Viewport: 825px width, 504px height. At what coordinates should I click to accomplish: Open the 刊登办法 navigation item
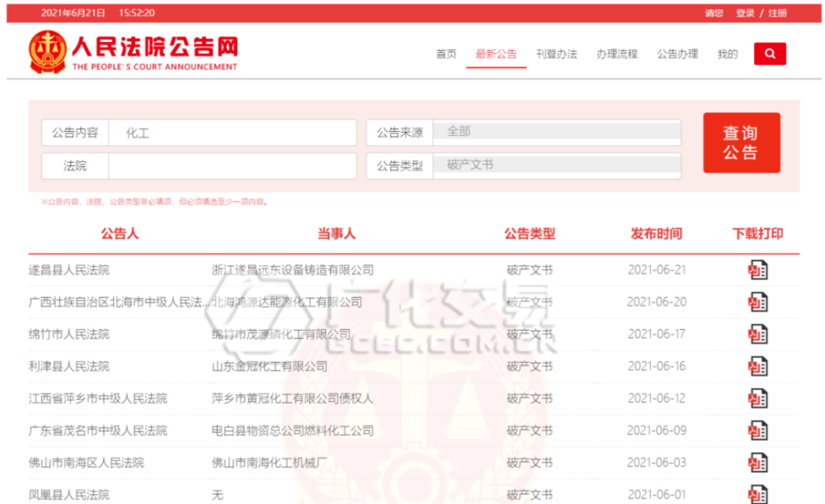pos(557,54)
